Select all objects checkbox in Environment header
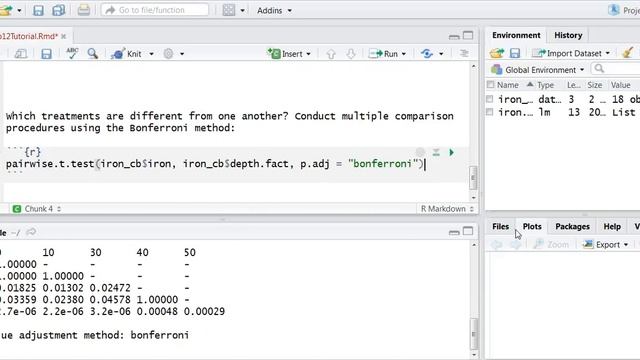Screen dimensions: 640x360 click(491, 85)
